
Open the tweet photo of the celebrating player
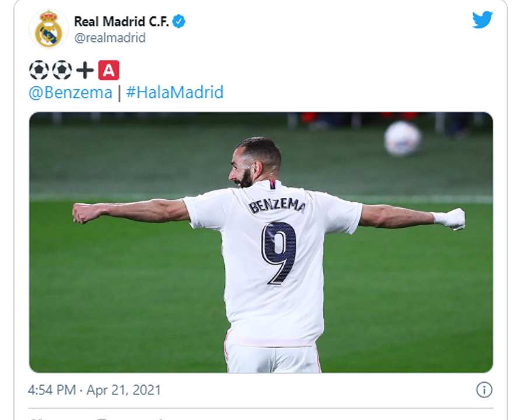tap(261, 242)
